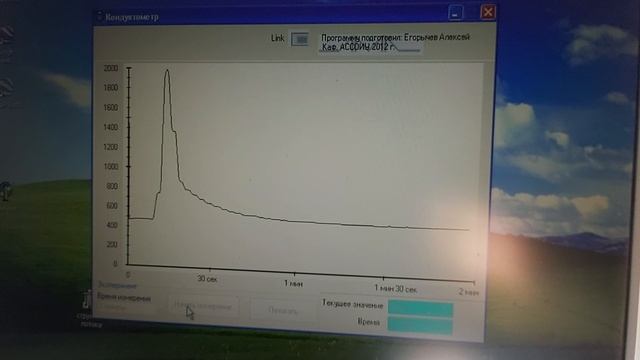Click the greyed button left of 'Текущее значение'
This screenshot has height=360, width=640.
tap(282, 311)
